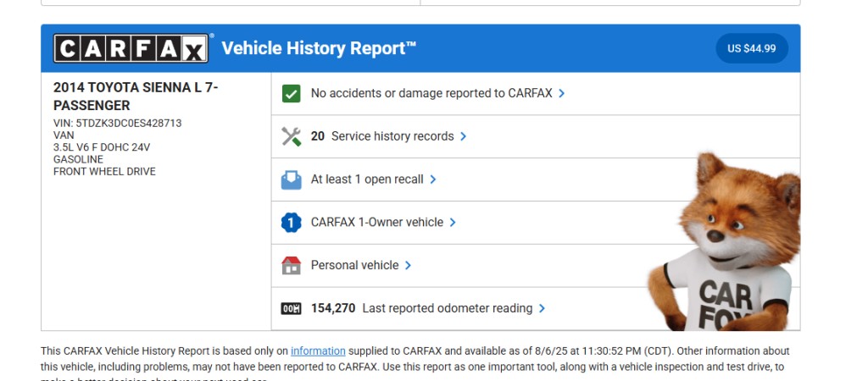Click the FRONT WHEEL DRIVE text

pos(104,171)
